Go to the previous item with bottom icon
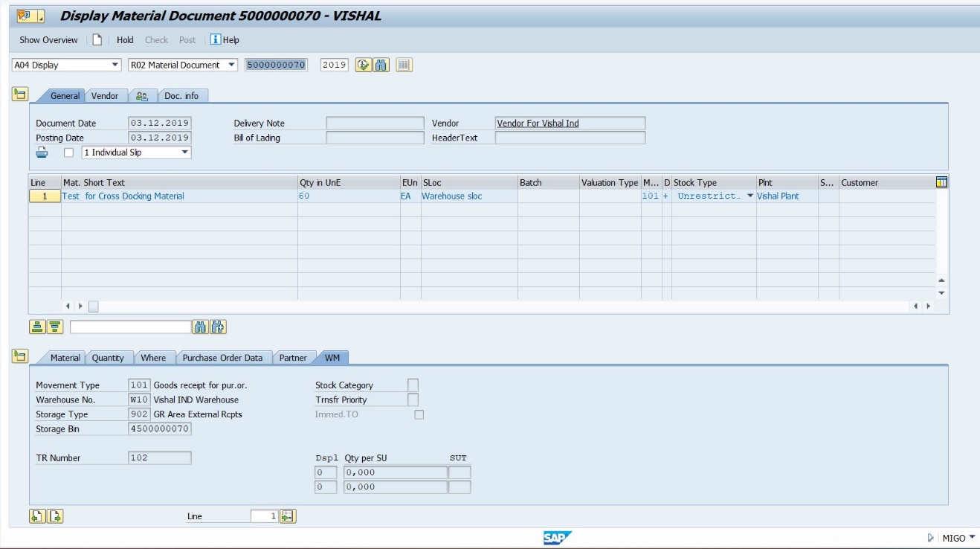This screenshot has width=980, height=549. [x=37, y=516]
